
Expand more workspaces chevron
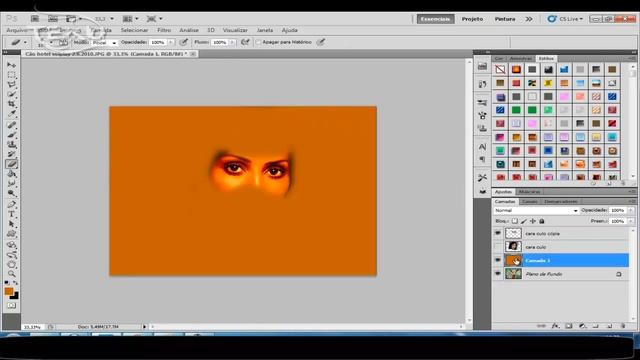[529, 19]
